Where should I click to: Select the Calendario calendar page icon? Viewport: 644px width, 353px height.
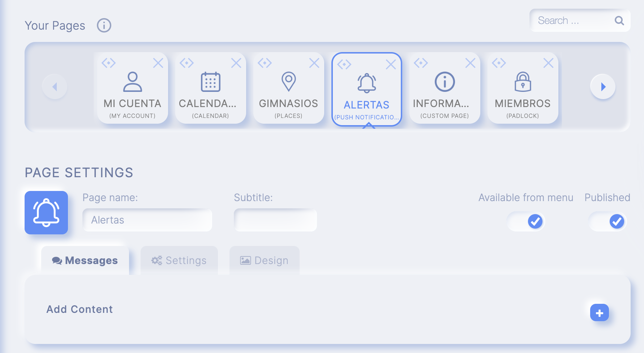[x=210, y=82]
